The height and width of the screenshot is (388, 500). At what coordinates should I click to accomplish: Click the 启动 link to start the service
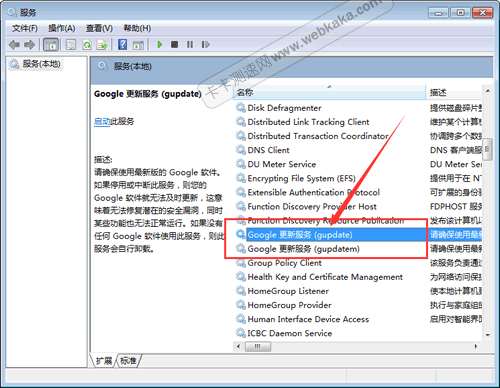(102, 121)
